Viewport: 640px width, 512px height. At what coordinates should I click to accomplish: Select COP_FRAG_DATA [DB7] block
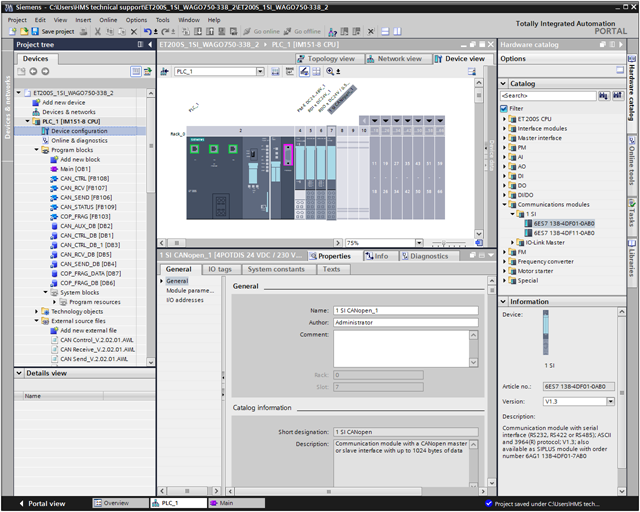coord(90,274)
